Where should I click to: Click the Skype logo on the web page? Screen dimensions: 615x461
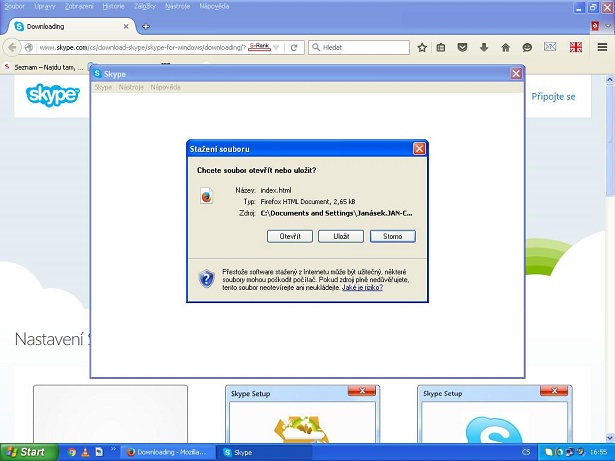coord(53,95)
